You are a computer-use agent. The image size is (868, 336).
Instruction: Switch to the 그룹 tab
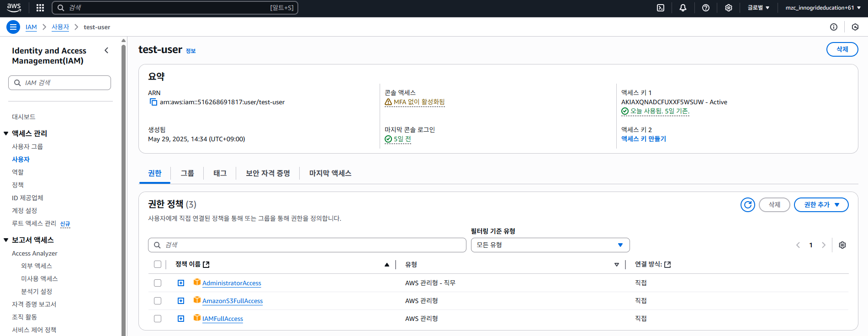pyautogui.click(x=187, y=173)
